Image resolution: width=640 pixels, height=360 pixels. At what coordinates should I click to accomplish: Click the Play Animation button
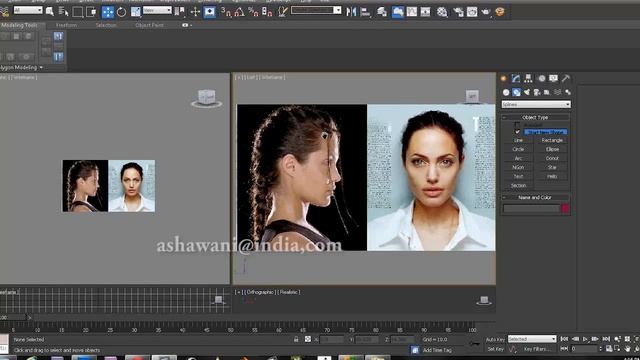pyautogui.click(x=585, y=339)
